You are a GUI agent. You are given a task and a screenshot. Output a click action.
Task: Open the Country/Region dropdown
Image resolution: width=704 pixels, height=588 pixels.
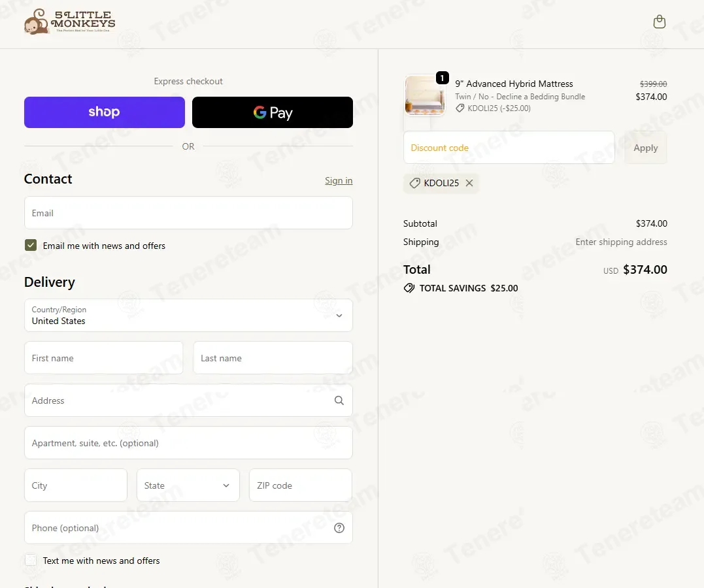[x=188, y=315]
